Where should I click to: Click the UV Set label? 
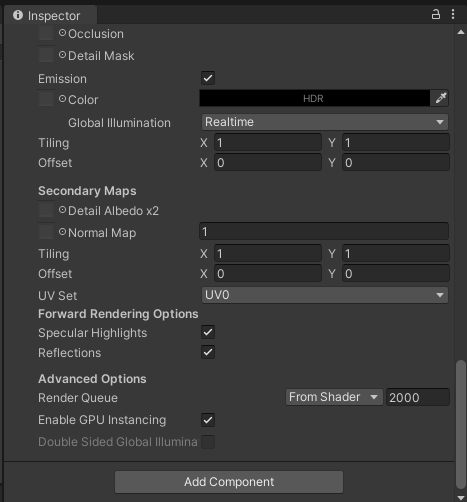tap(57, 296)
